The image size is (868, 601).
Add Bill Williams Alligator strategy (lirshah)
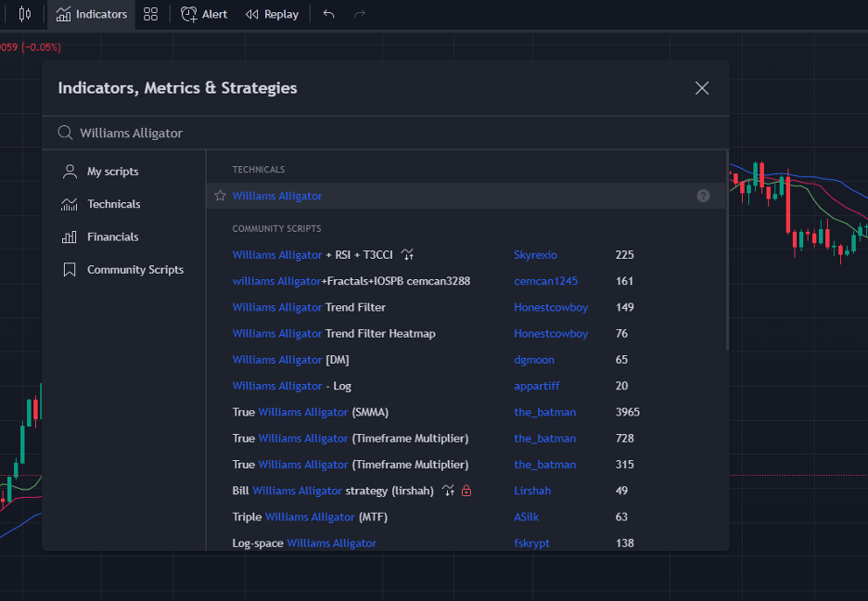point(333,491)
